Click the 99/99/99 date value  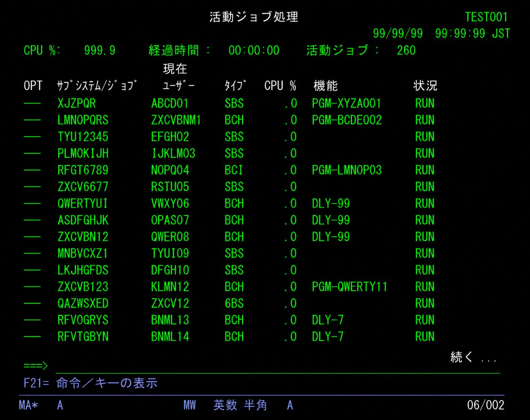pyautogui.click(x=398, y=33)
